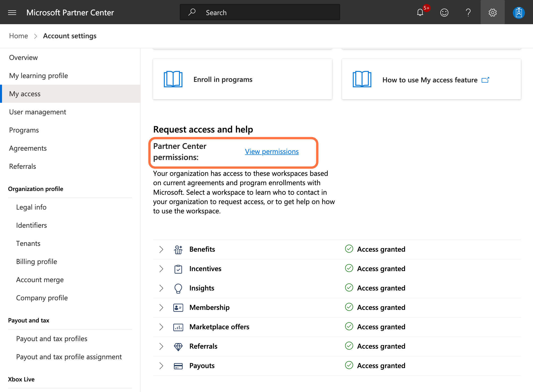
Task: Click the Enroll in programs book icon
Action: tap(173, 79)
